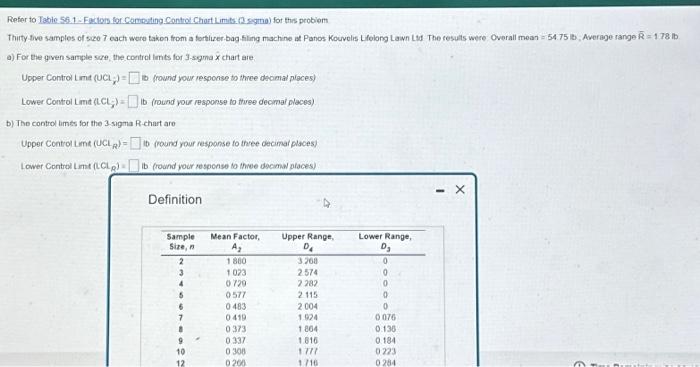Click the Upper Range D4 column header
The height and width of the screenshot is (367, 700).
(308, 242)
